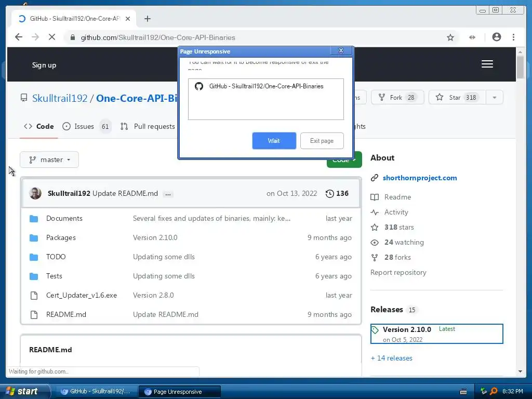
Task: Open the green Code dropdown button
Action: (x=344, y=159)
